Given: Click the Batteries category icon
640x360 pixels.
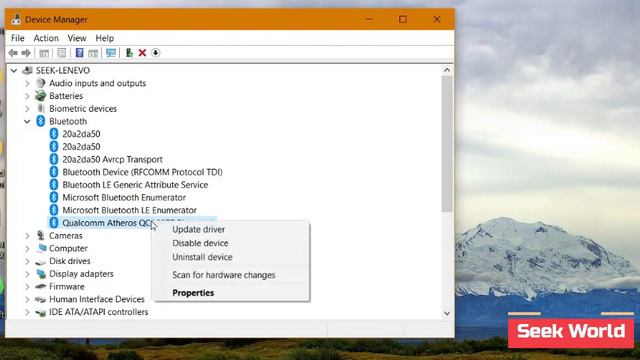Looking at the screenshot, I should click(40, 96).
